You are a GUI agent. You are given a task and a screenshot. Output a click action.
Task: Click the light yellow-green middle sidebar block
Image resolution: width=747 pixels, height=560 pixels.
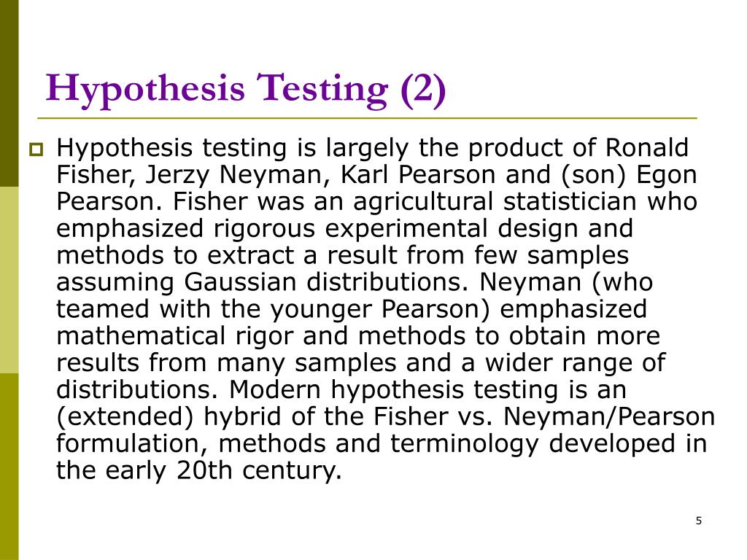[9, 280]
